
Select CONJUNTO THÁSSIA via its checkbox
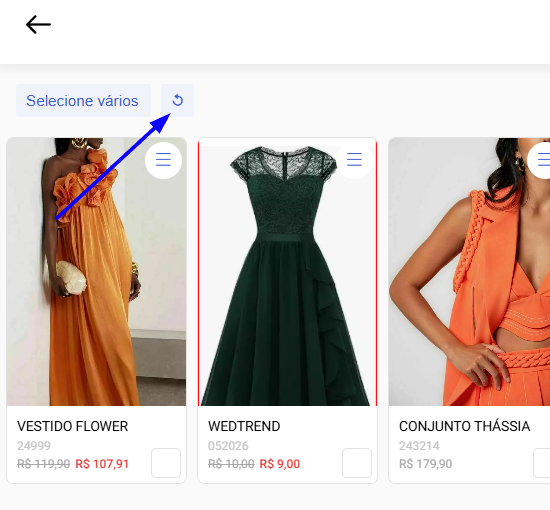tap(542, 463)
